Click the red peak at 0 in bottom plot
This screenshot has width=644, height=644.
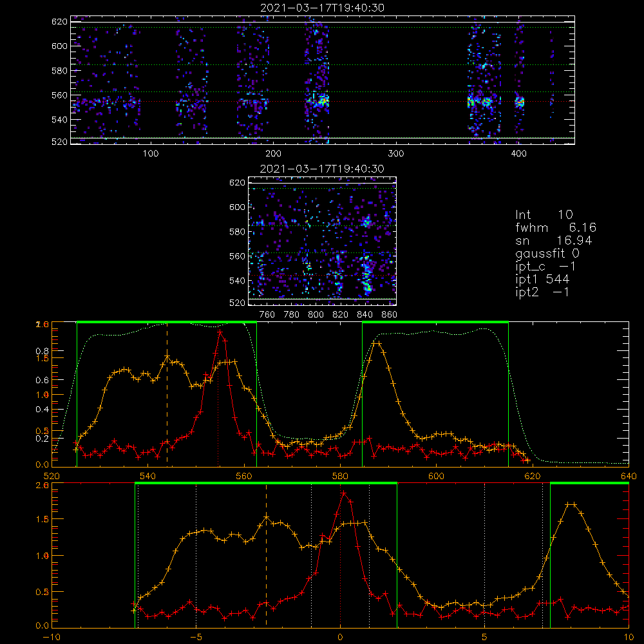344,493
